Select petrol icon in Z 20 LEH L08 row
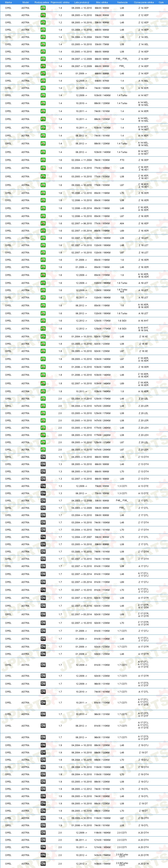 [43, 435]
